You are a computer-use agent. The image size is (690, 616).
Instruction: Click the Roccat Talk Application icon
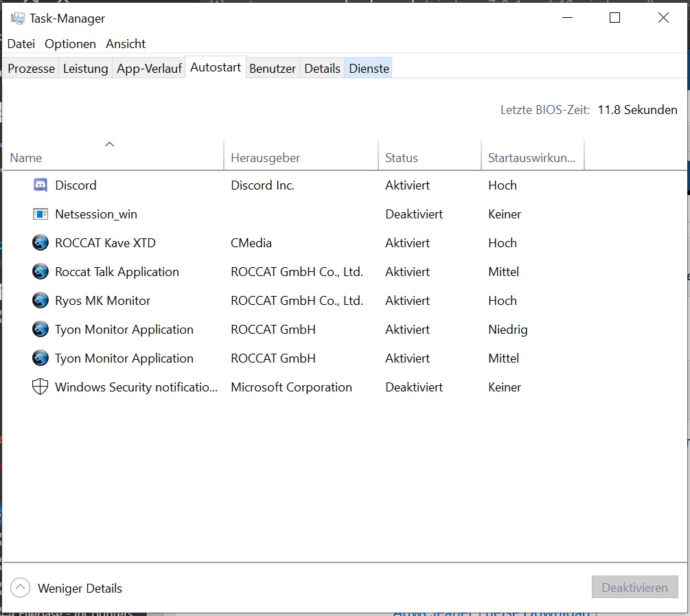(41, 272)
